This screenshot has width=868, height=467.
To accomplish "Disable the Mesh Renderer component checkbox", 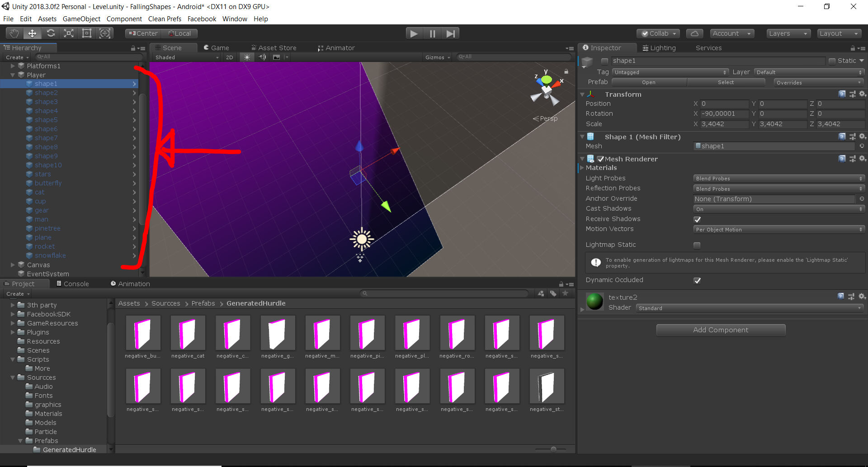I will [600, 159].
